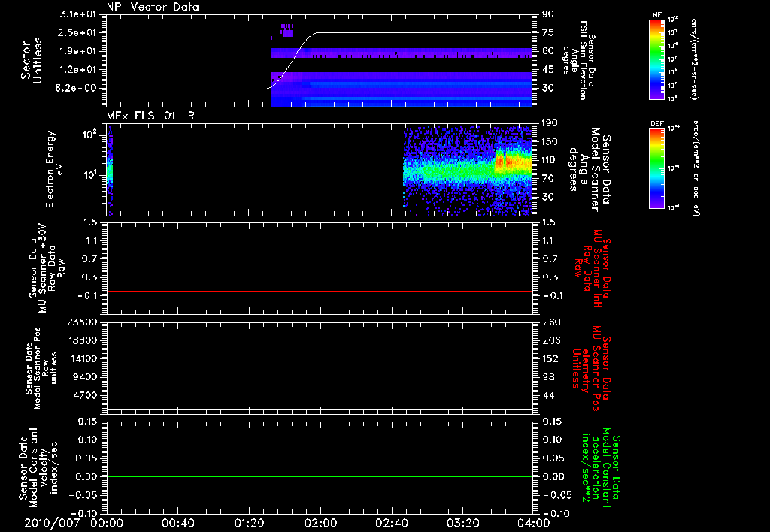The height and width of the screenshot is (532, 770).
Task: Click the red 'MU Scanner Pos Telemetry' title
Action: pos(591,368)
